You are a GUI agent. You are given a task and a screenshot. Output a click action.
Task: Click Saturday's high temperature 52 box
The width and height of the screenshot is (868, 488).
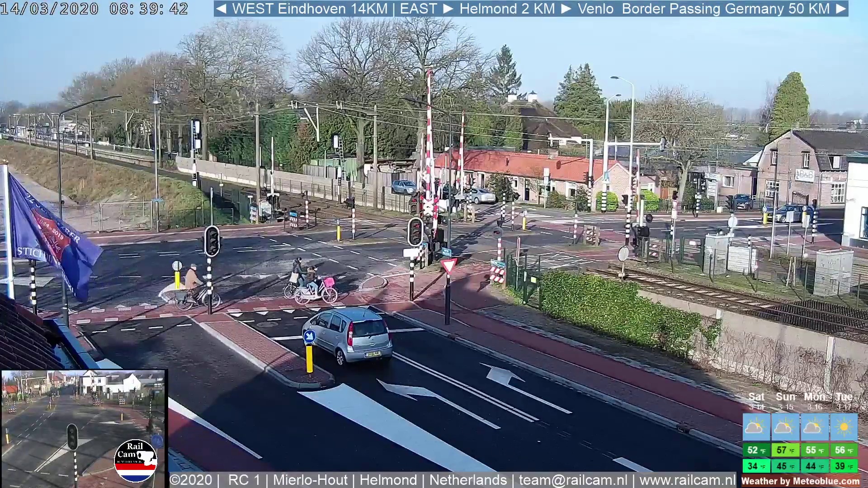pos(756,450)
